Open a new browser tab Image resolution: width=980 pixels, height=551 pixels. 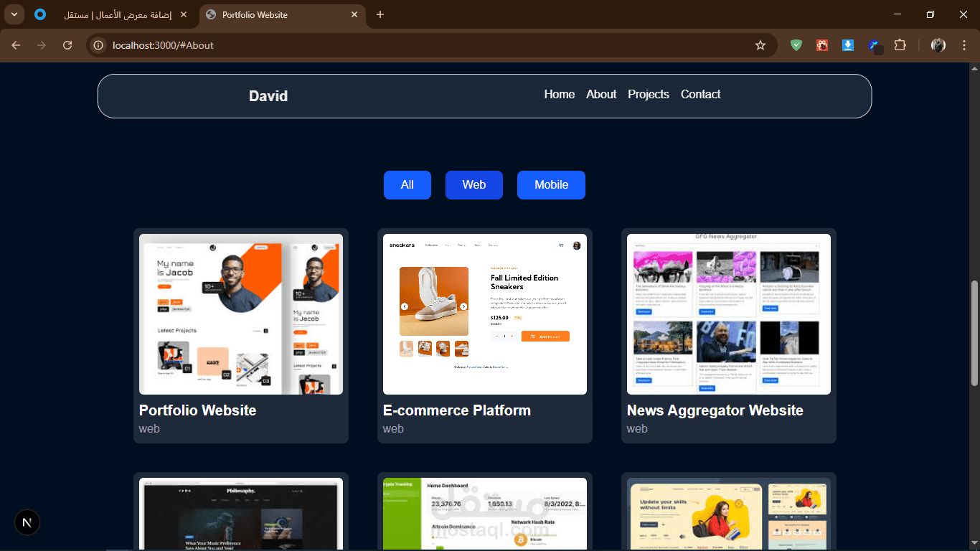pos(380,14)
